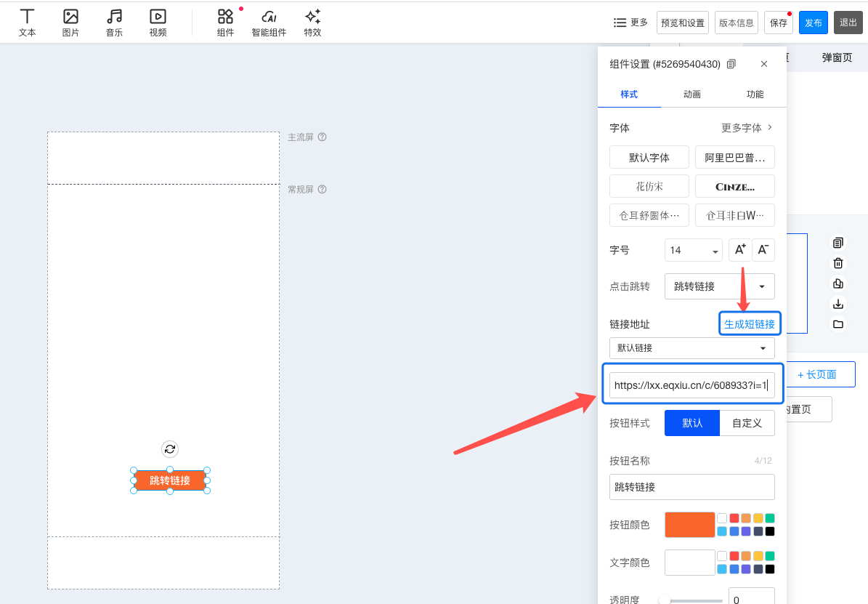The width and height of the screenshot is (868, 604).
Task: Switch to the 功能 tab
Action: click(755, 94)
